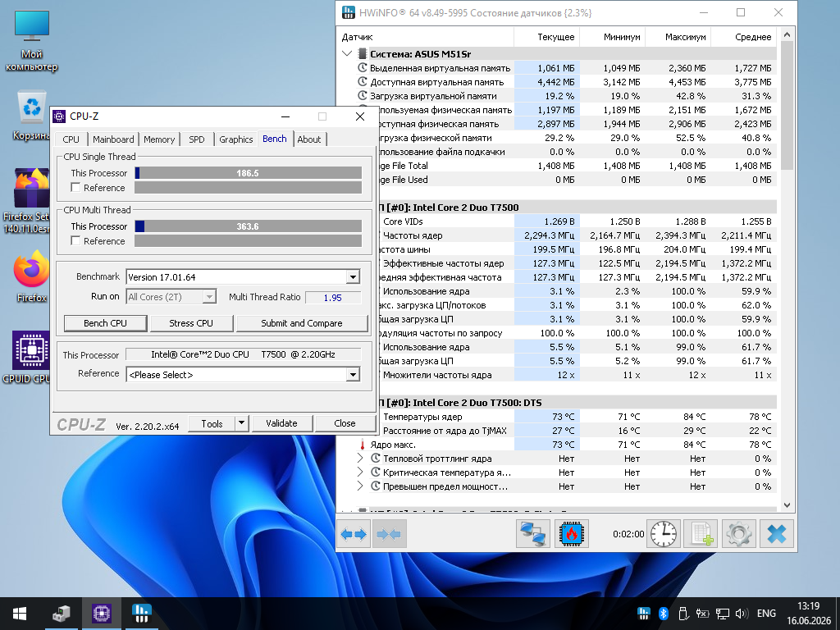Click the Tools button

point(212,423)
